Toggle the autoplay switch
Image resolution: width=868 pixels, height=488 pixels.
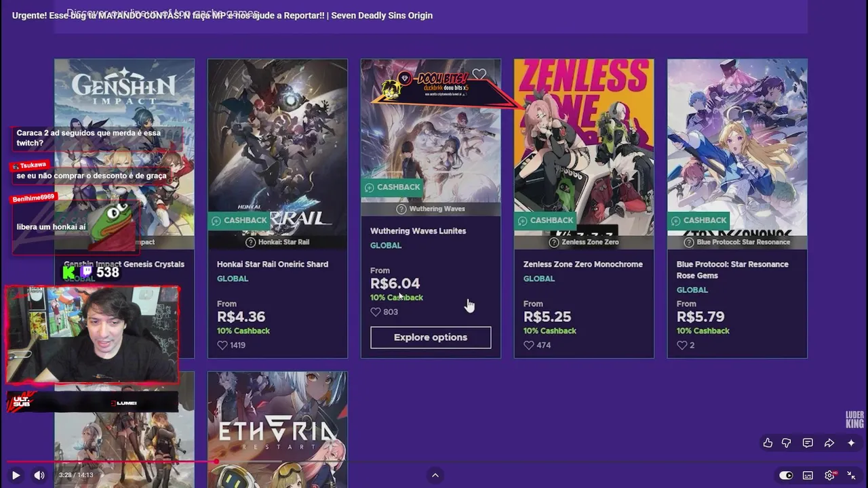786,475
